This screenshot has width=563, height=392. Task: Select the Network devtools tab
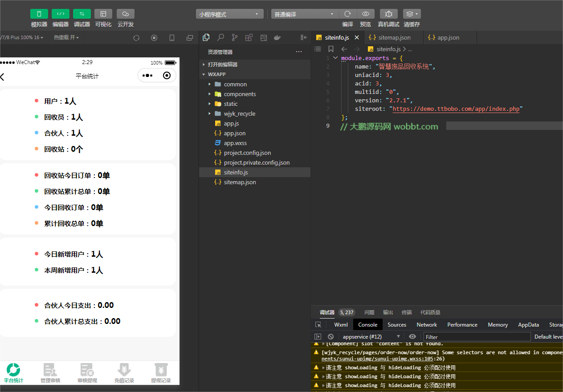point(427,325)
